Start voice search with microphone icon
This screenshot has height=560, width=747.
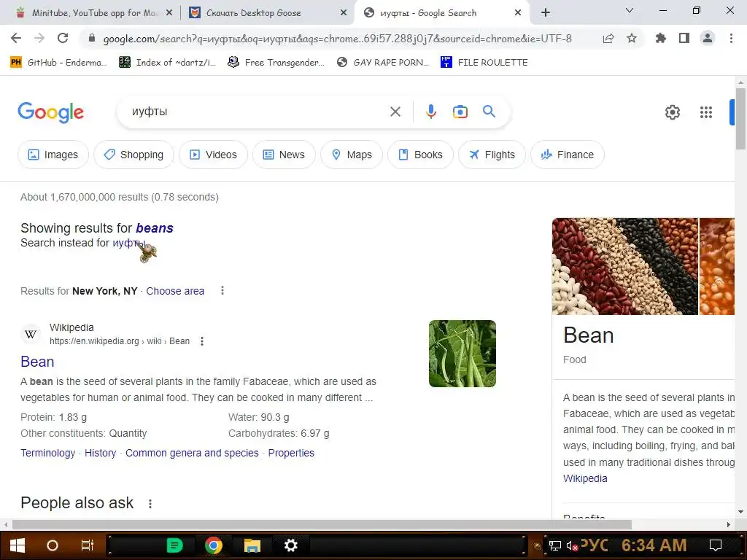pos(430,112)
